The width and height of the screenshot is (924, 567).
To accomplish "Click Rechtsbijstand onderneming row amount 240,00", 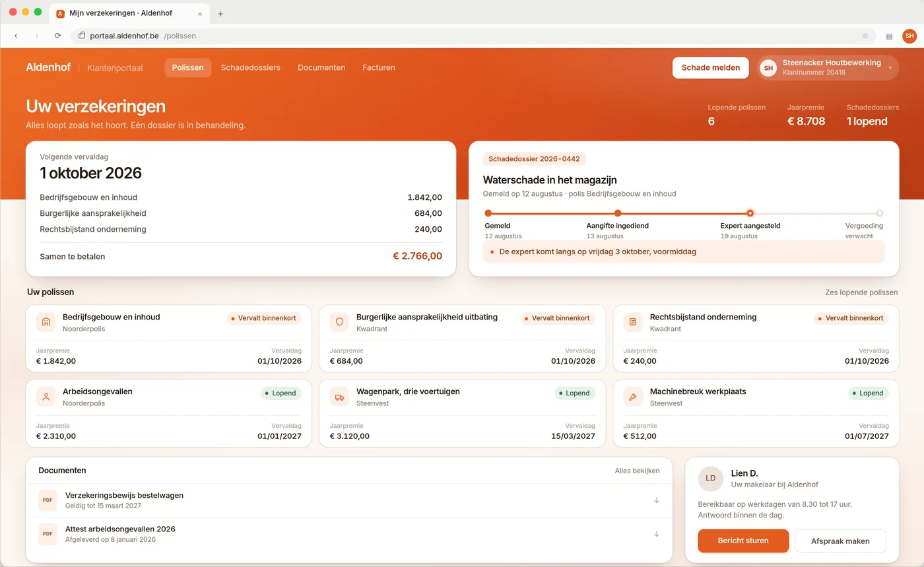I will 429,229.
